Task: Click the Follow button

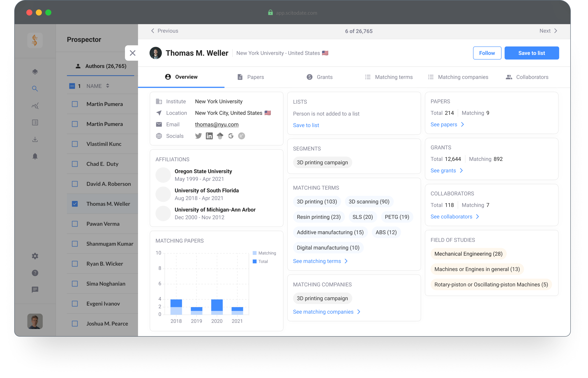Action: click(487, 53)
